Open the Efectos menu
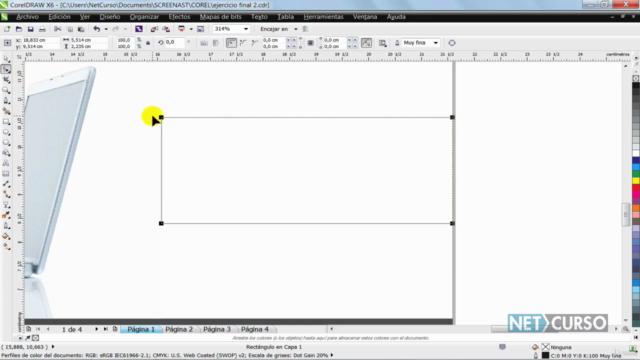This screenshot has width=640, height=360. pos(179,17)
